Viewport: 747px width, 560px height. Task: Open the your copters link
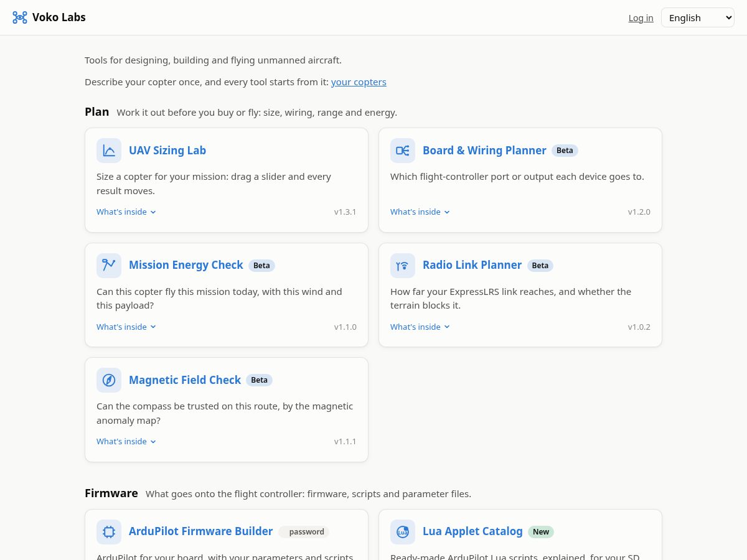[x=359, y=82]
